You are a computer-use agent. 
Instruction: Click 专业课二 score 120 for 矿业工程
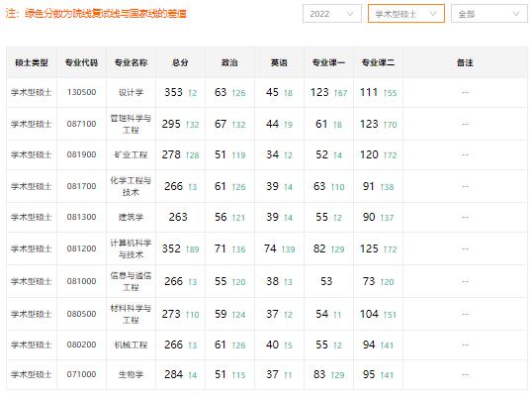369,154
